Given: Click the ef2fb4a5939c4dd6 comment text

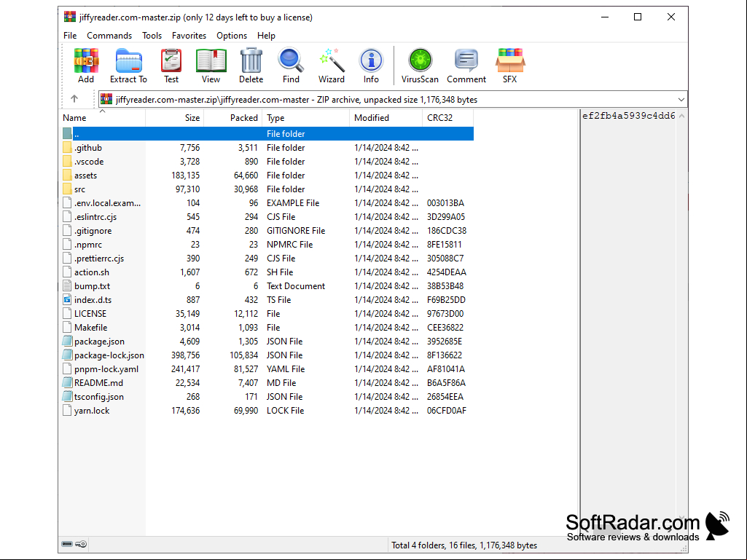Looking at the screenshot, I should (628, 116).
